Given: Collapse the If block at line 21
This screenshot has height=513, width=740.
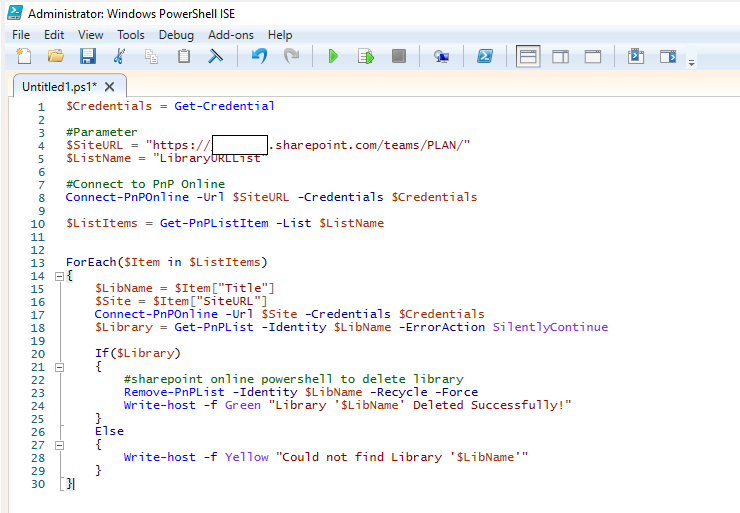Looking at the screenshot, I should tap(59, 367).
